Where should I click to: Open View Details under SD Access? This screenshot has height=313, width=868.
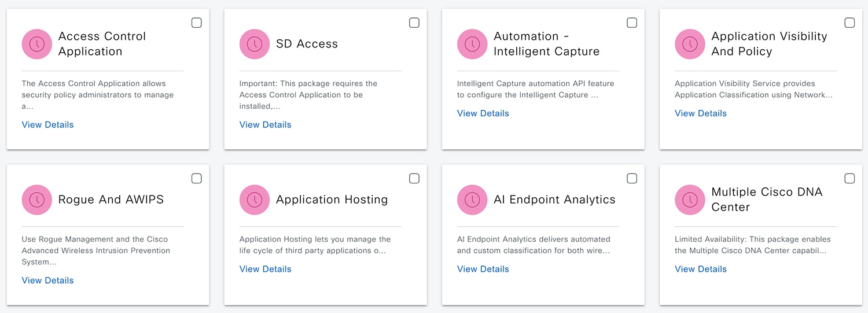pos(265,124)
